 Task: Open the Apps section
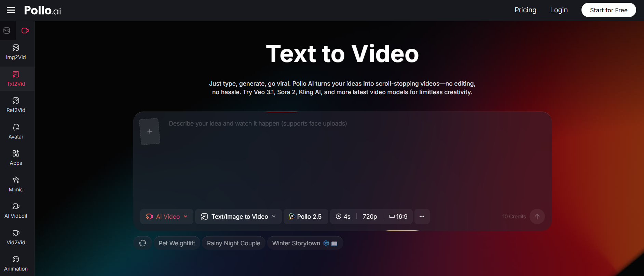tap(16, 158)
